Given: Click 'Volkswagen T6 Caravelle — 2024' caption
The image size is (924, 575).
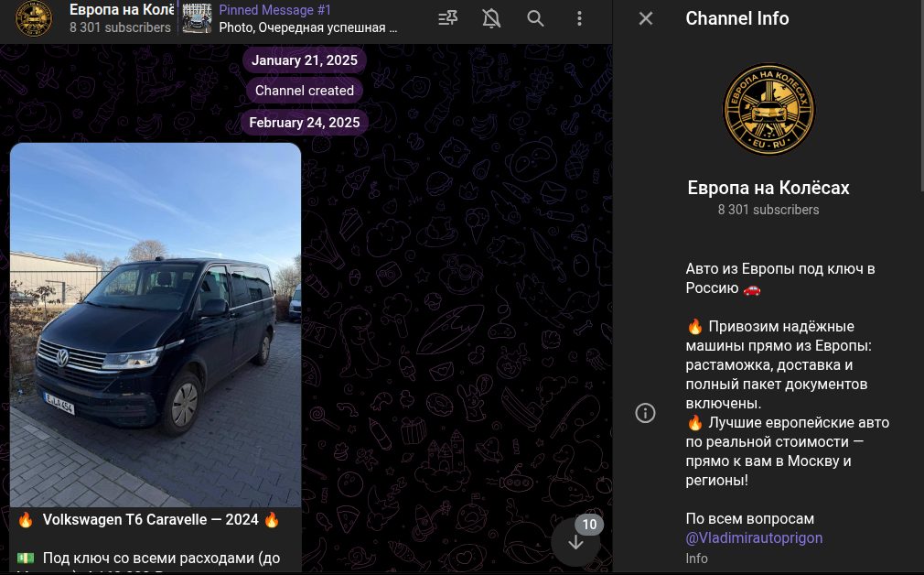Looking at the screenshot, I should (150, 519).
